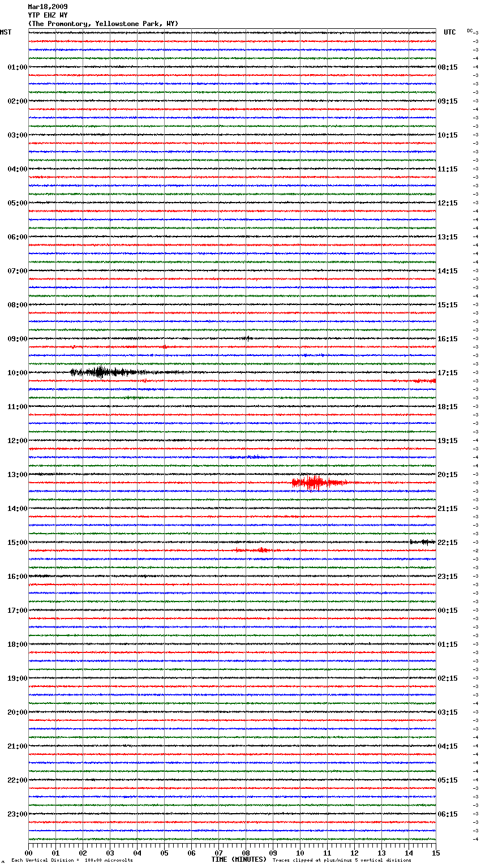Click the 00 minute tick on the bottom axis

point(28,853)
